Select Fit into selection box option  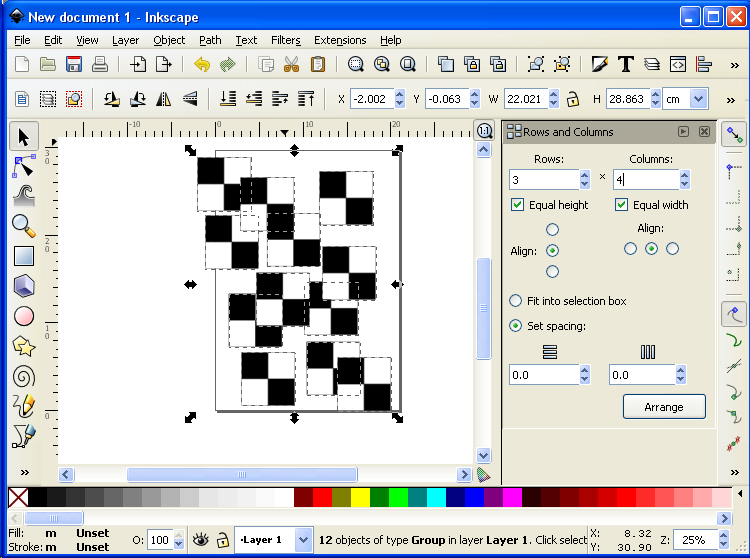tap(568, 301)
